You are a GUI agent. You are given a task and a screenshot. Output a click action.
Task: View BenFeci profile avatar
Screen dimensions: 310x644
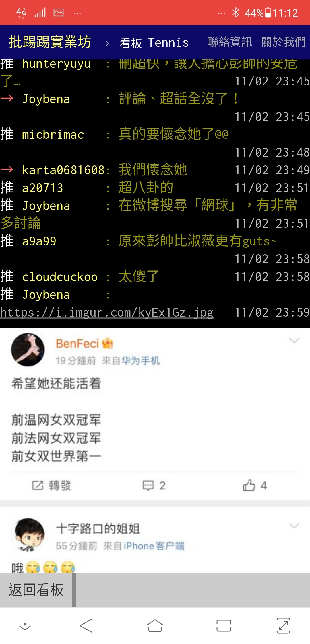click(28, 350)
